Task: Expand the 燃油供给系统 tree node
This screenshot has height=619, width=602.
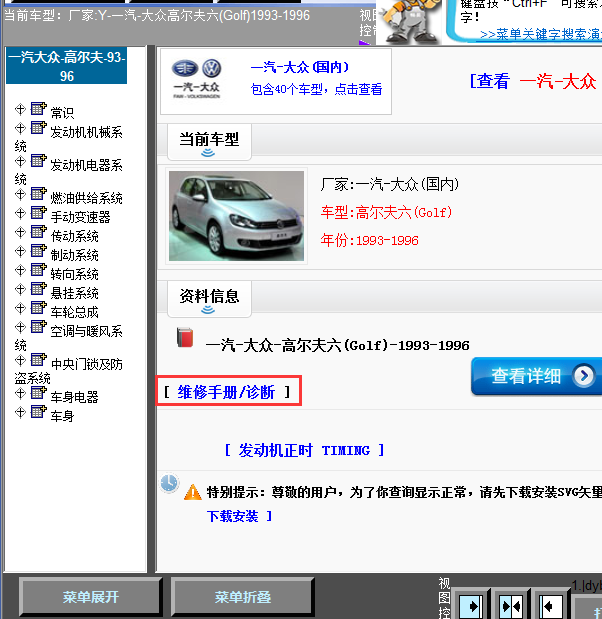Action: point(20,194)
